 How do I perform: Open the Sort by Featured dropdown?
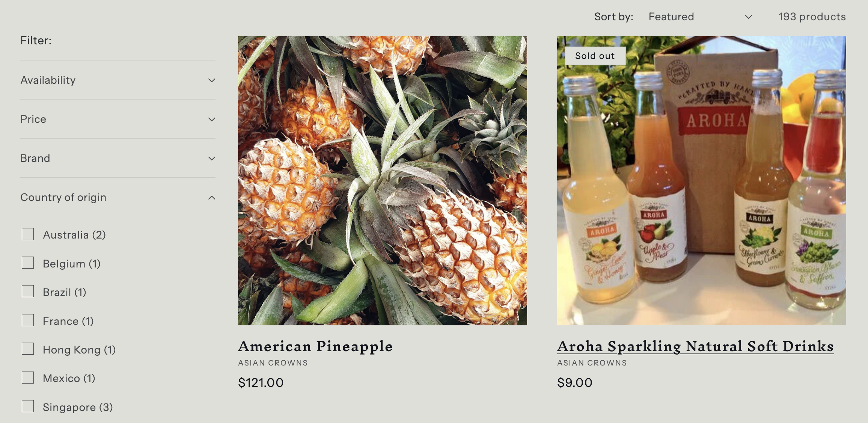click(x=700, y=17)
